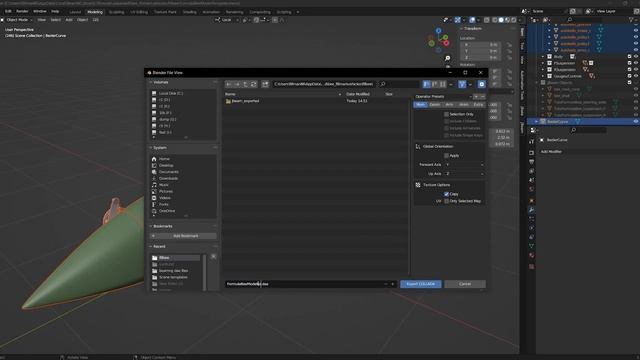Open Render menu in top bar

(x=22, y=11)
